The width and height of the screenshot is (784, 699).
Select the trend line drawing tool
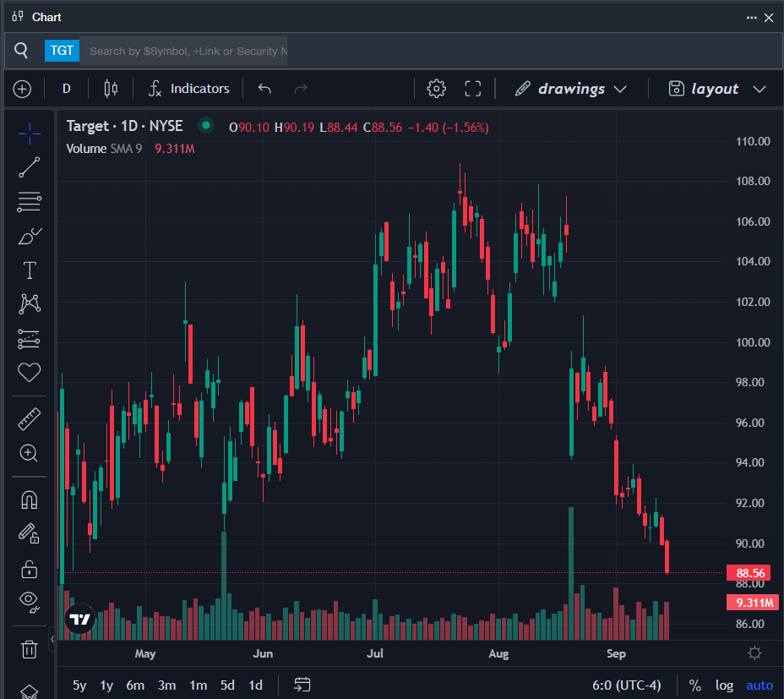[x=30, y=167]
